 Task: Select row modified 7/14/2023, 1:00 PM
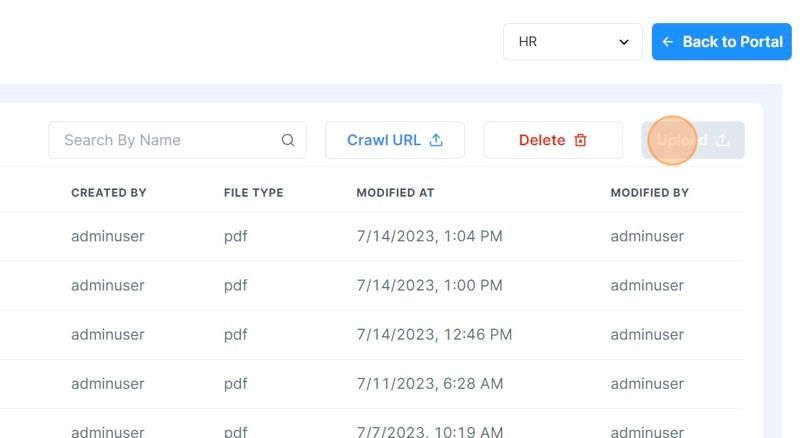point(372,285)
